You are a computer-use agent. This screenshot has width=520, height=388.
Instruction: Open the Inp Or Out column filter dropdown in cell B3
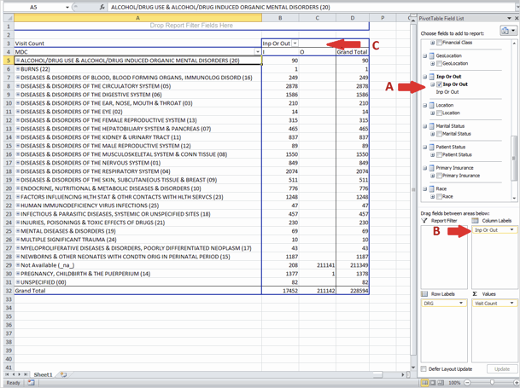[x=295, y=43]
